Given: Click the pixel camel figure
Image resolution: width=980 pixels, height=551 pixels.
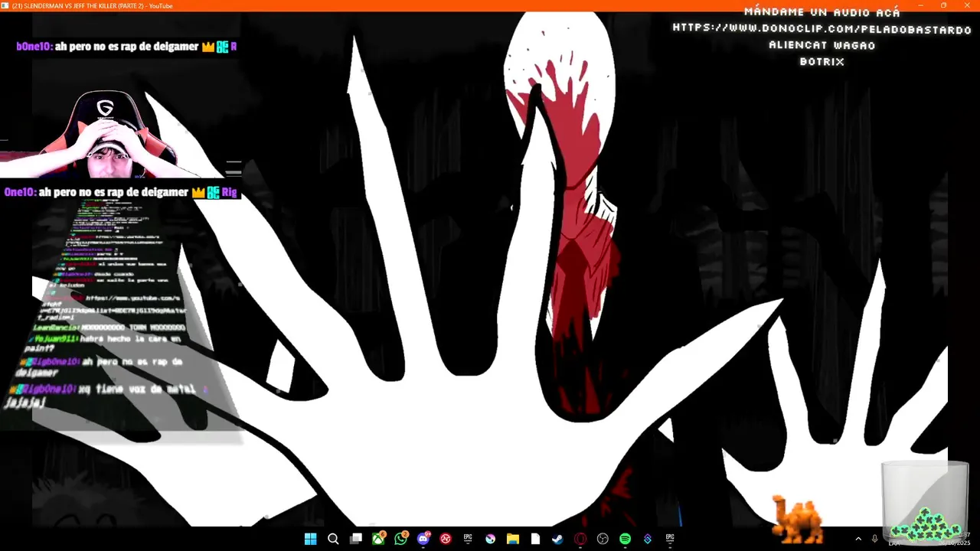Looking at the screenshot, I should tap(797, 520).
